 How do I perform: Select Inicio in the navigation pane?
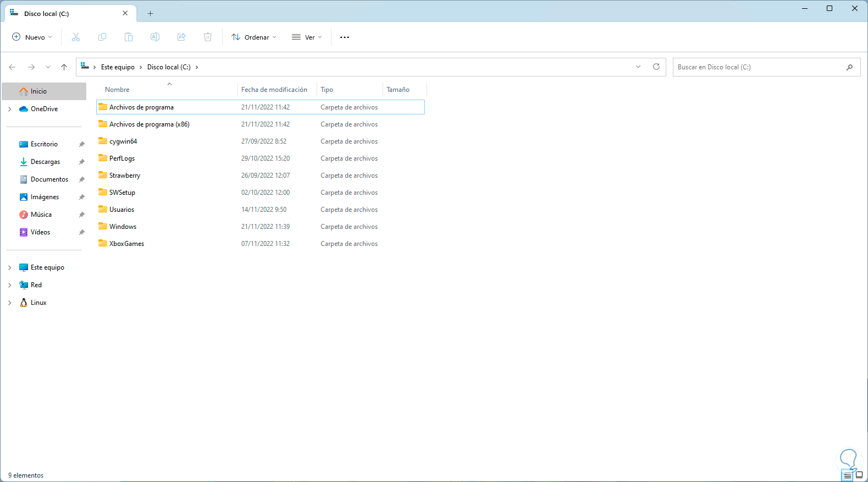tap(44, 91)
